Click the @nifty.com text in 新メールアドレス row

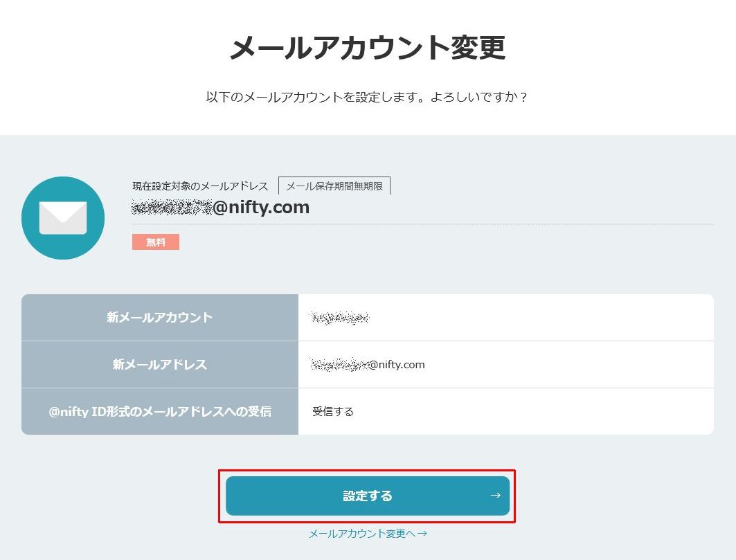(x=397, y=364)
